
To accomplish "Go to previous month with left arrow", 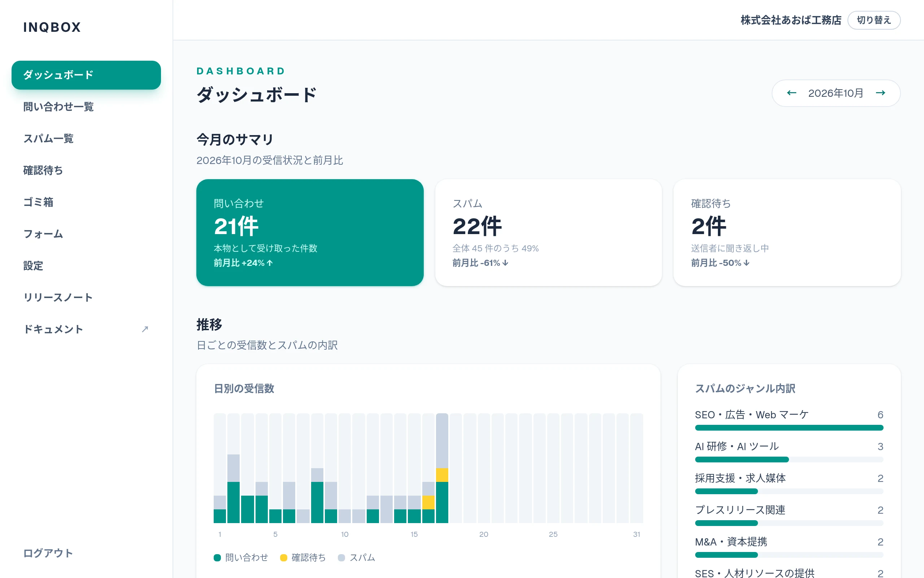I will click(792, 93).
